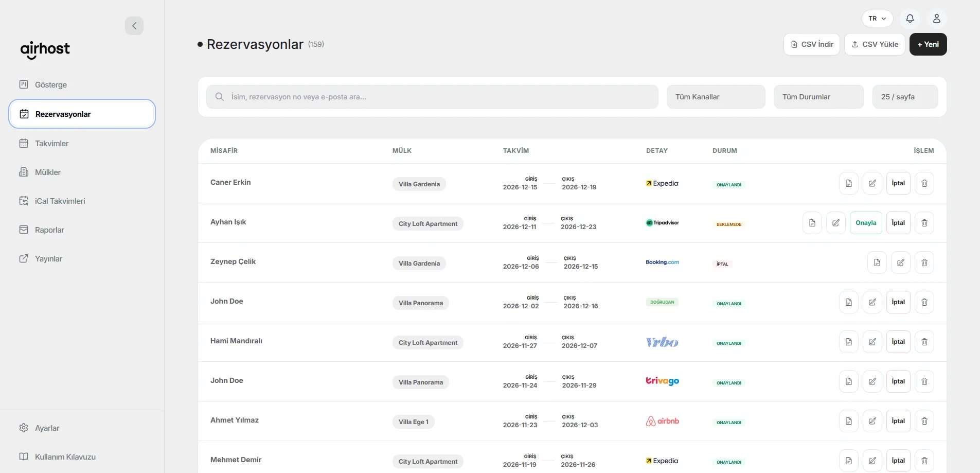Open Kullanım Kılavuzu guide

click(x=82, y=457)
